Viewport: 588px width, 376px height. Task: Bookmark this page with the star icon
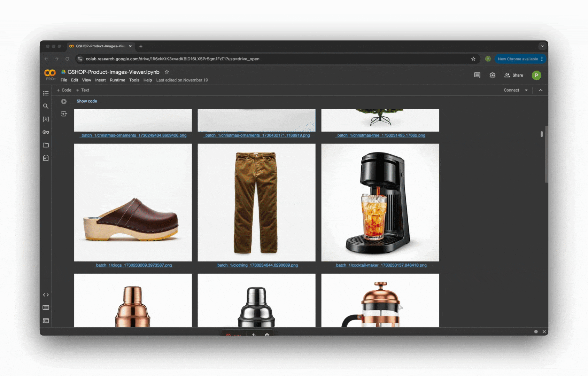[x=473, y=59]
